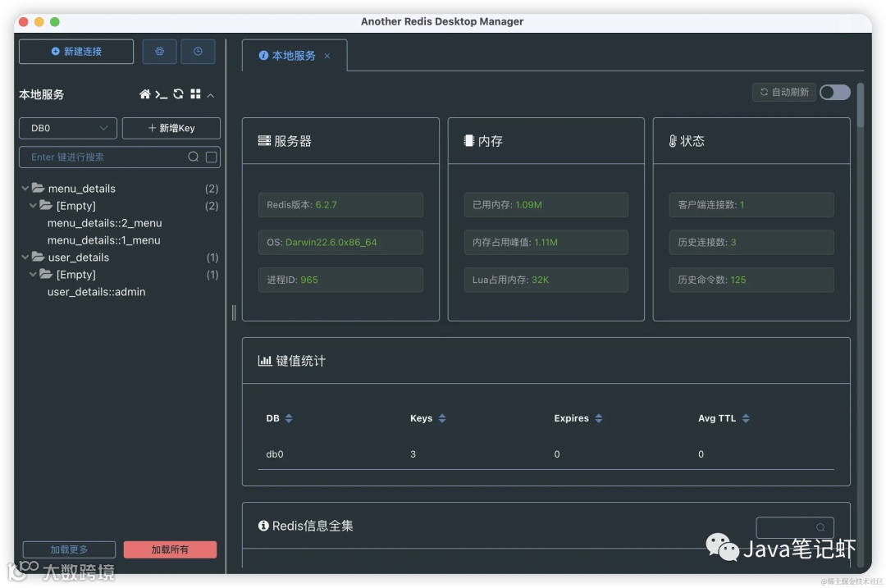The width and height of the screenshot is (886, 588).
Task: Click 加载所有 load all button
Action: click(x=170, y=549)
